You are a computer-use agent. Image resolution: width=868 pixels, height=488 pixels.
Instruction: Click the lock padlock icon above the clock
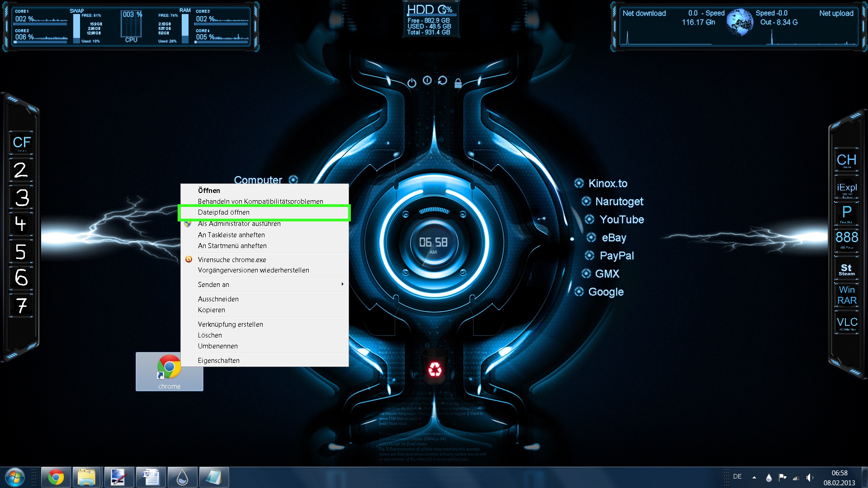pyautogui.click(x=458, y=83)
